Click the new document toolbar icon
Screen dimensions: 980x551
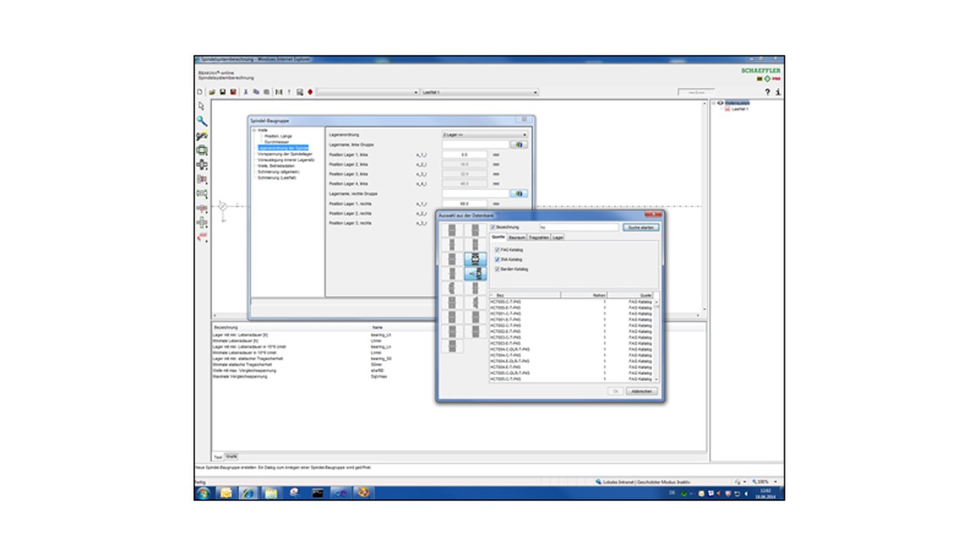(x=200, y=92)
